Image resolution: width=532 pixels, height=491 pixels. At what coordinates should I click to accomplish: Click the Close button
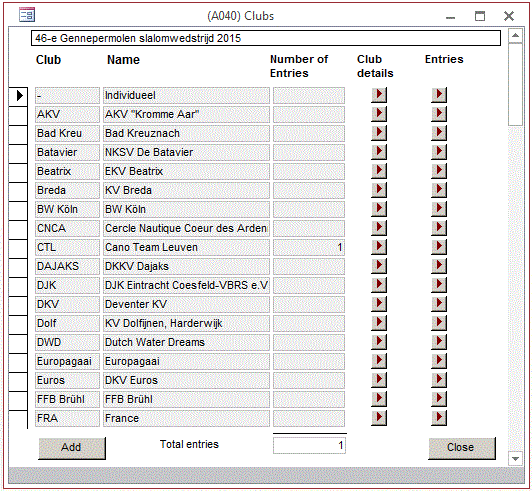pyautogui.click(x=461, y=448)
